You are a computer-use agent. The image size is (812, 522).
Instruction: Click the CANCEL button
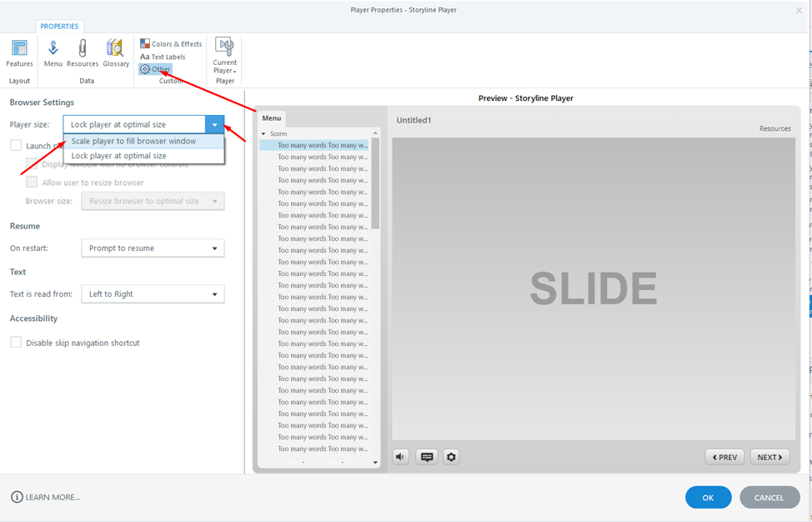click(x=769, y=498)
